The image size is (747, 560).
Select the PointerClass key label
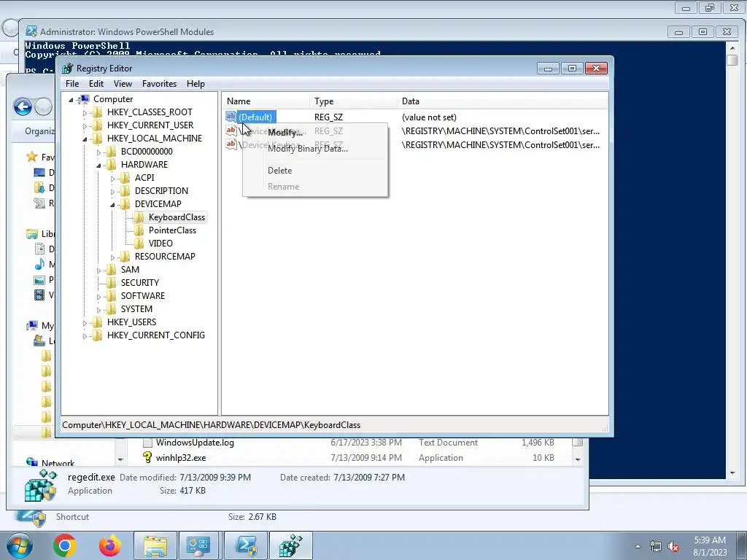pyautogui.click(x=172, y=230)
